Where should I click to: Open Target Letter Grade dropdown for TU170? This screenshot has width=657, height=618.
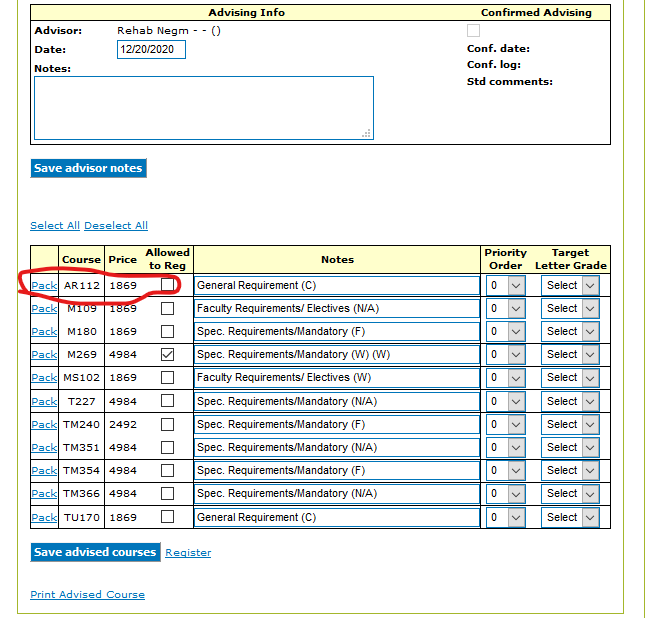point(570,517)
